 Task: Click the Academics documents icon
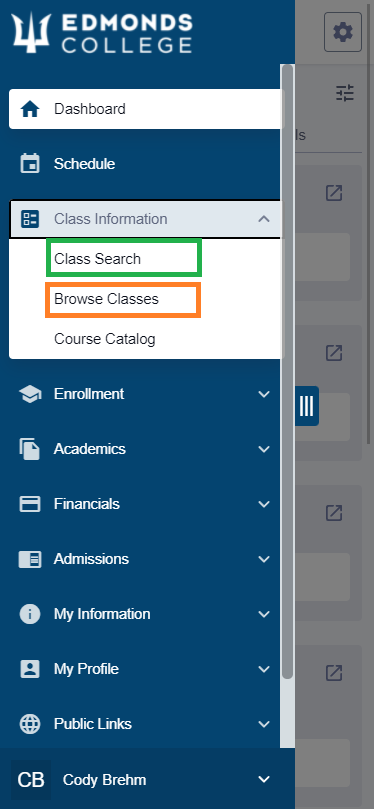tap(30, 449)
